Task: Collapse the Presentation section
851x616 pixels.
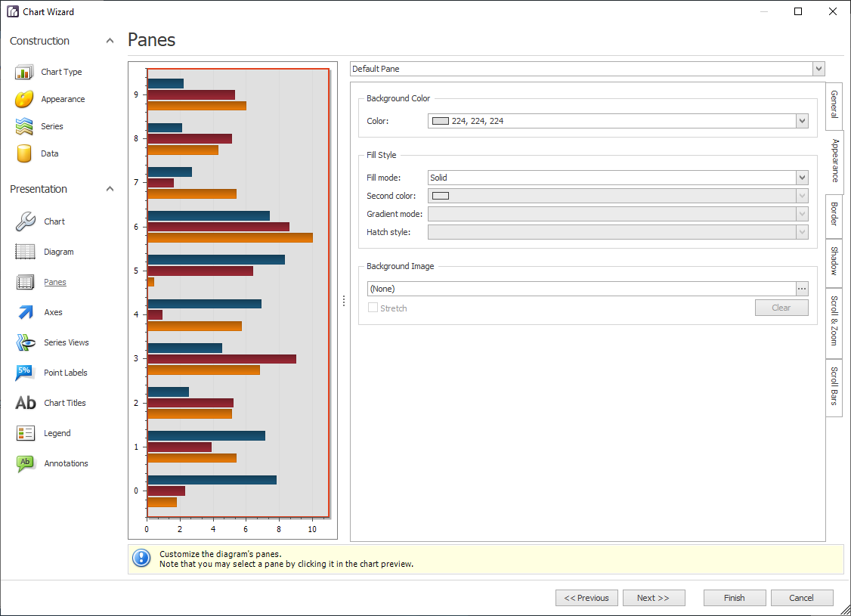Action: point(109,188)
